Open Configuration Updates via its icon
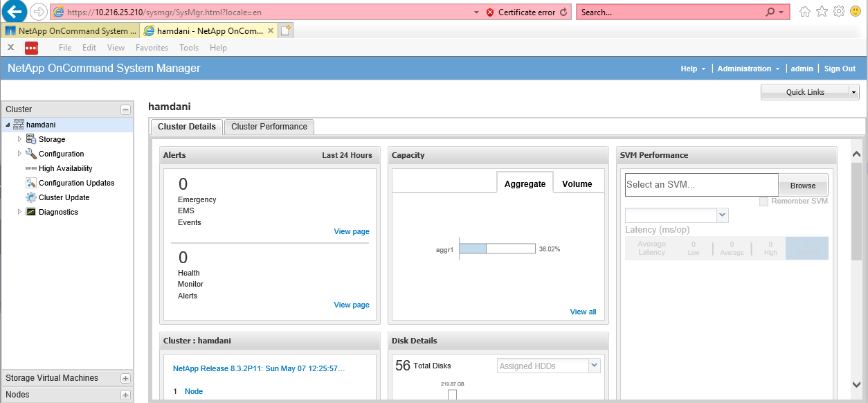Viewport: 868px width, 403px height. tap(30, 183)
